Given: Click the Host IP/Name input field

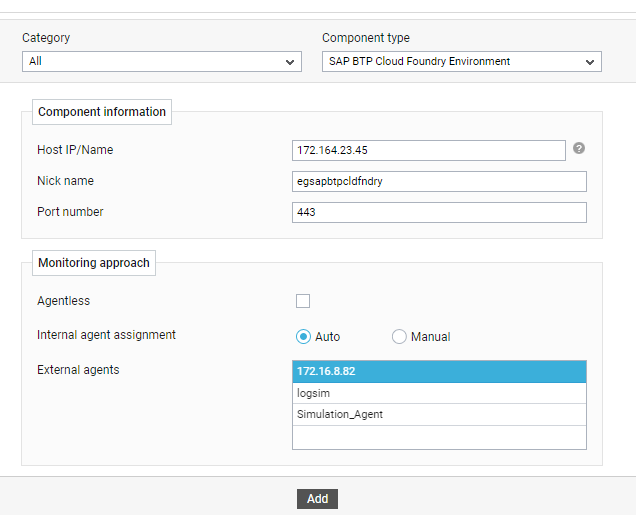Looking at the screenshot, I should pyautogui.click(x=429, y=150).
